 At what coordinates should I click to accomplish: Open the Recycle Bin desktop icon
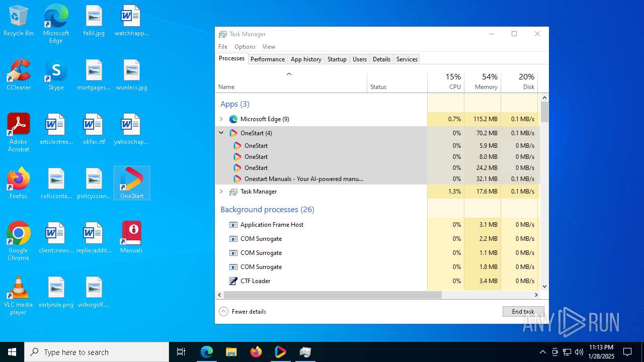pos(19,21)
